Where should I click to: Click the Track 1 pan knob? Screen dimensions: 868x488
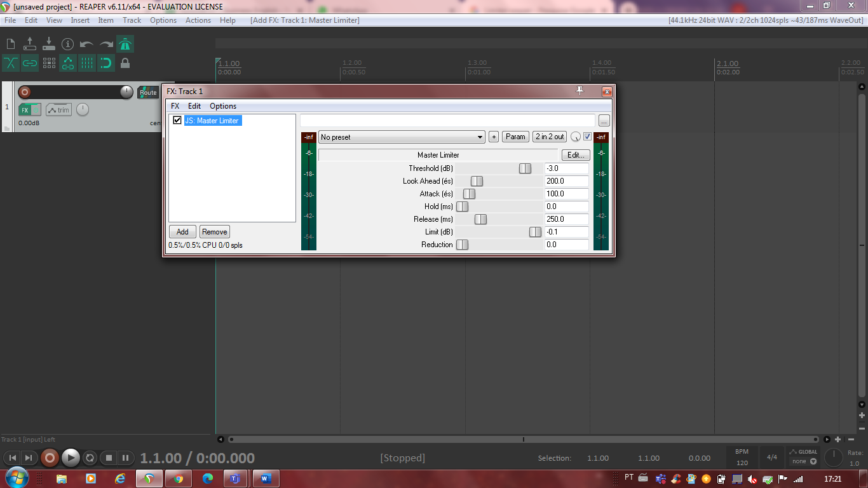point(83,109)
